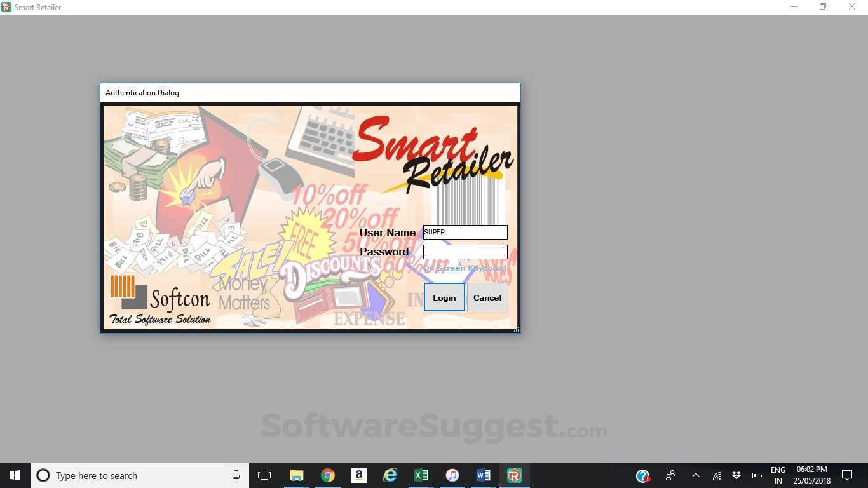The width and height of the screenshot is (868, 488).
Task: Open Task View
Action: [x=264, y=475]
